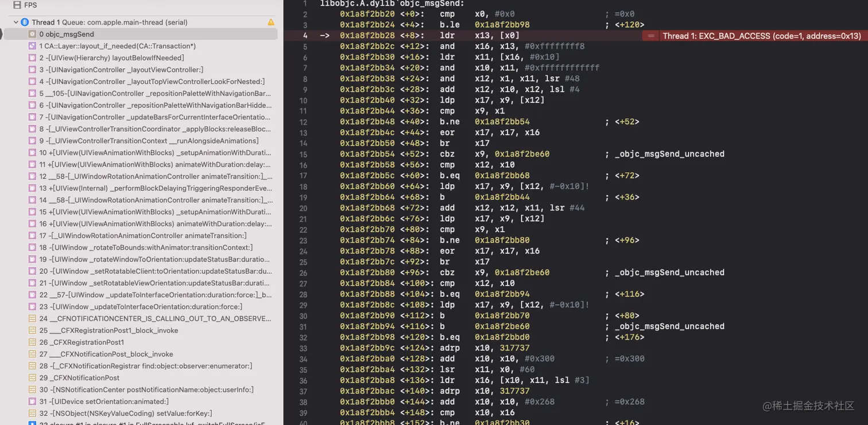This screenshot has width=868, height=425.
Task: Click the line 2 gutter number
Action: click(x=305, y=14)
